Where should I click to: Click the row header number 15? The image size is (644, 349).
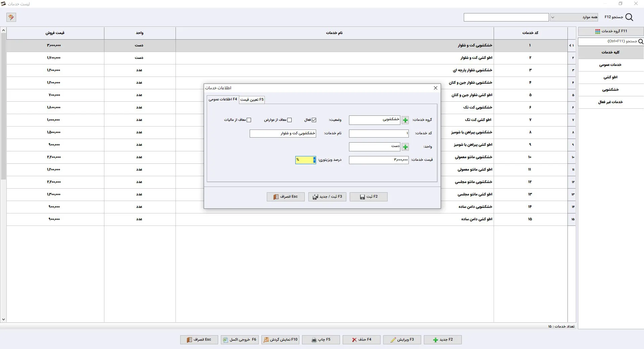tap(572, 219)
